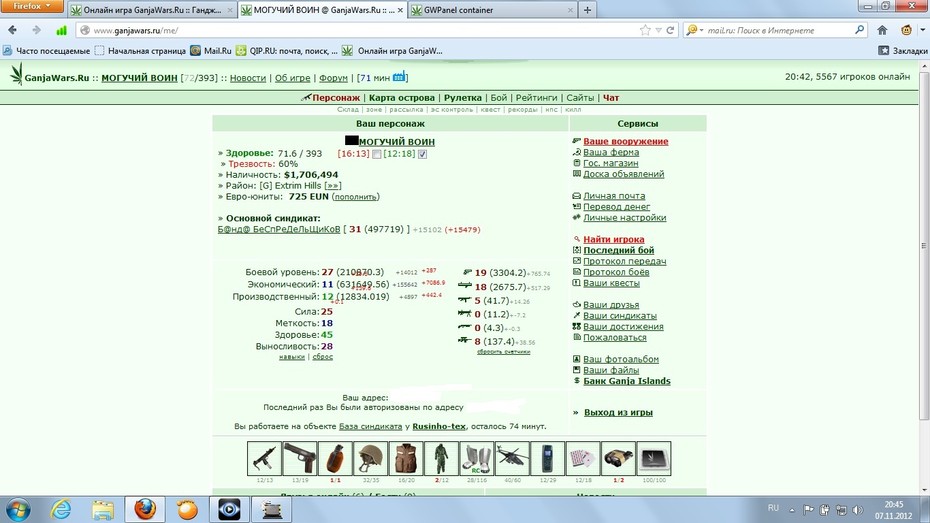Open the monkey add-on dropdown arrow

pos(922,30)
